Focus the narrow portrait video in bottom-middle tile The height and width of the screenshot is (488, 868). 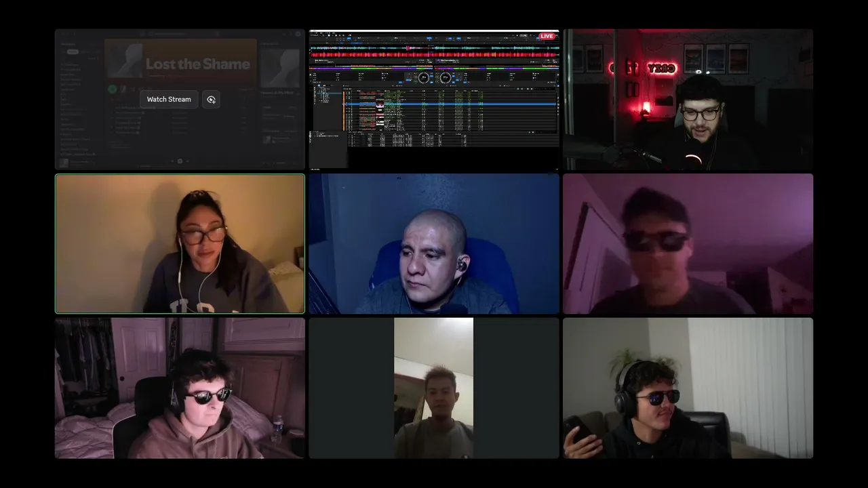[x=434, y=388]
